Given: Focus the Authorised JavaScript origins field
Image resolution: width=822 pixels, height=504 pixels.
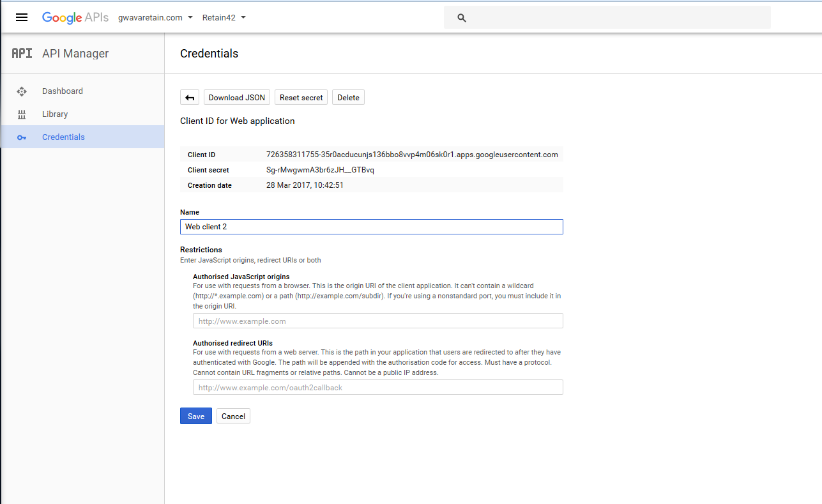Looking at the screenshot, I should point(377,321).
